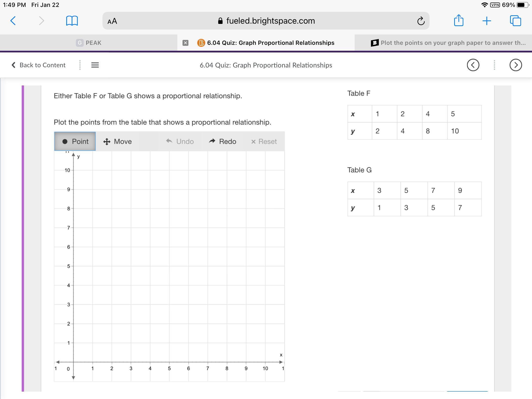Switch to the Move tool
This screenshot has width=532, height=399.
coord(117,141)
